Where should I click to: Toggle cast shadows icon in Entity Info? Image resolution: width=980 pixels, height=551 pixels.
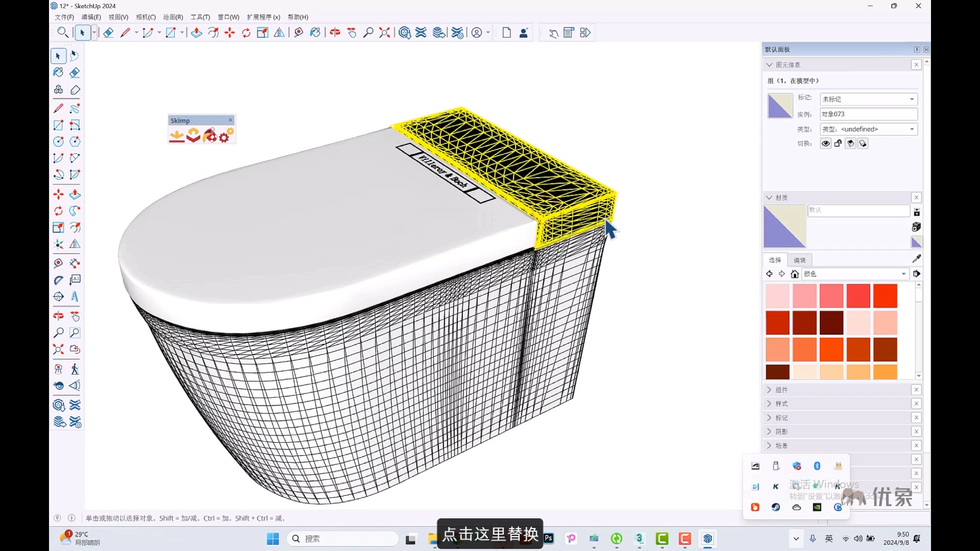point(863,143)
